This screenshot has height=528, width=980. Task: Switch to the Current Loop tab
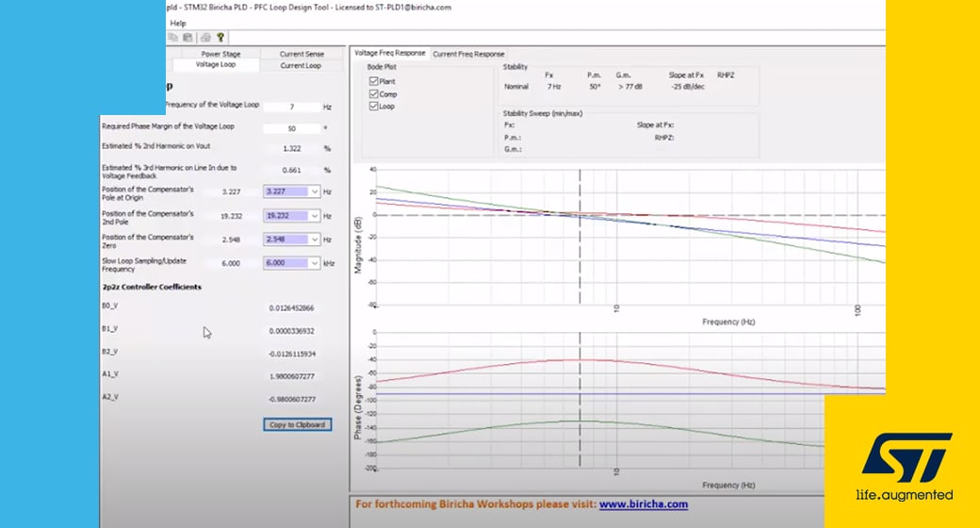(x=301, y=66)
